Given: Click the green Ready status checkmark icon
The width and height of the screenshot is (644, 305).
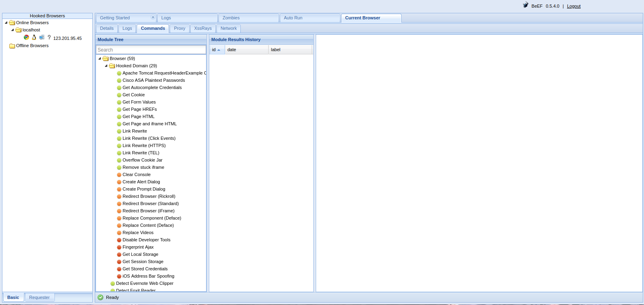Looking at the screenshot, I should tap(100, 297).
